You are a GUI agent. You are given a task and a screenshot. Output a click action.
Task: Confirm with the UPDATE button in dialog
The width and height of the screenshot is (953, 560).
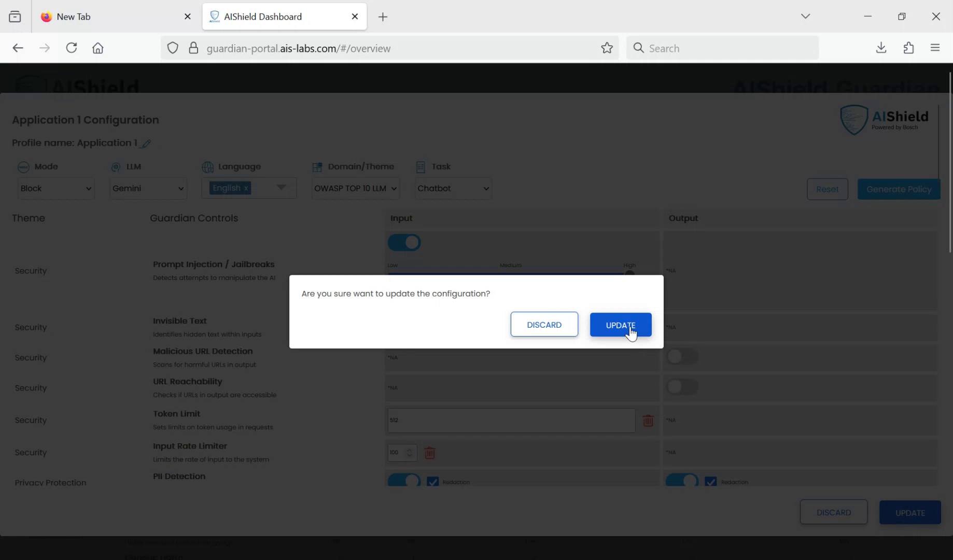[620, 325]
